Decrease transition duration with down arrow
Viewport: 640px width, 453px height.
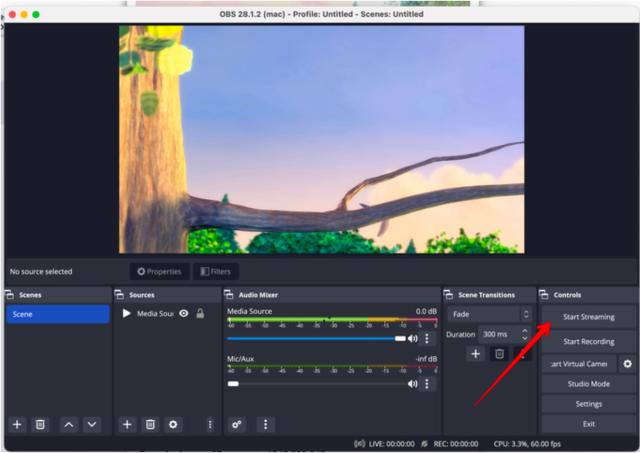click(x=525, y=338)
